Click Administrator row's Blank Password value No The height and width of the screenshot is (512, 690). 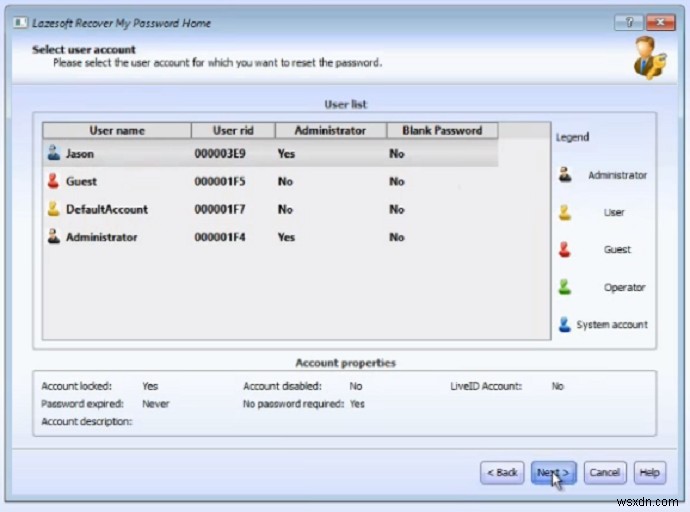point(397,237)
